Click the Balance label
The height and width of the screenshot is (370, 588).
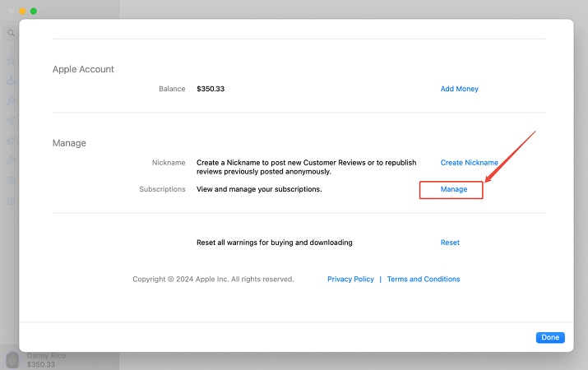click(x=172, y=89)
